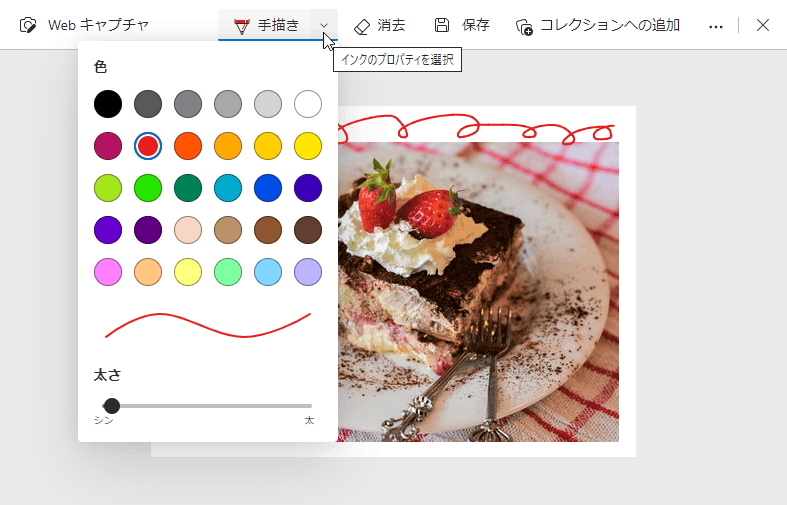Screen dimensions: 787x505
Task: Click the red stroke preview line
Action: click(x=208, y=325)
